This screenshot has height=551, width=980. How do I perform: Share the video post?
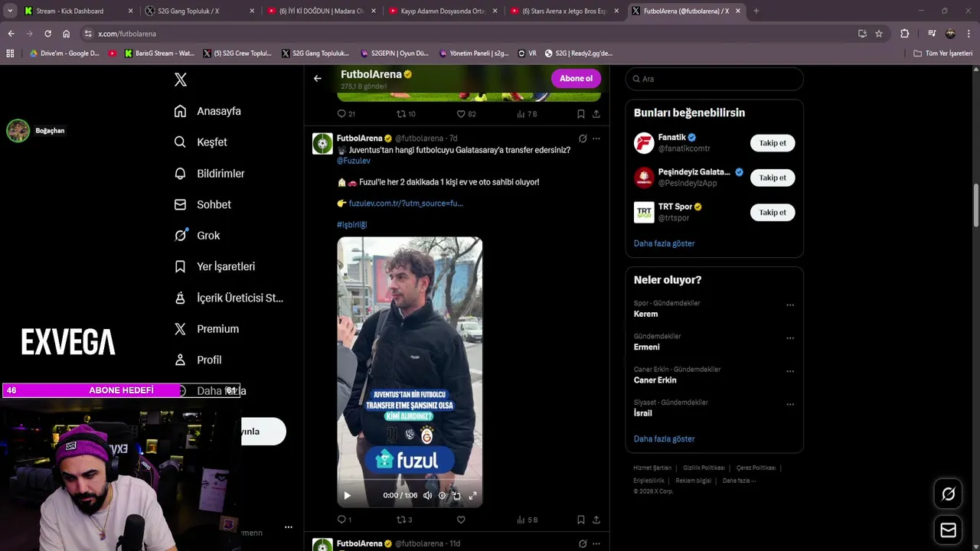click(596, 520)
